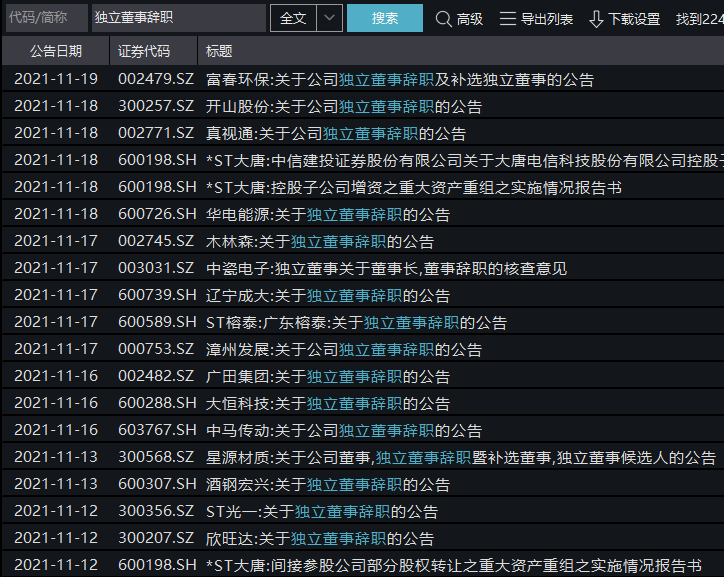Sort by 公告日期 column header
This screenshot has height=577, width=724.
tap(56, 51)
